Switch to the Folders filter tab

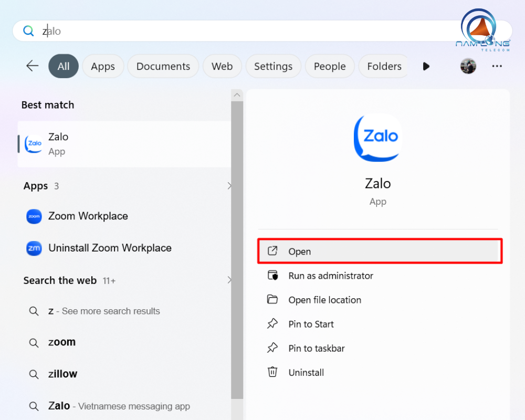point(384,66)
